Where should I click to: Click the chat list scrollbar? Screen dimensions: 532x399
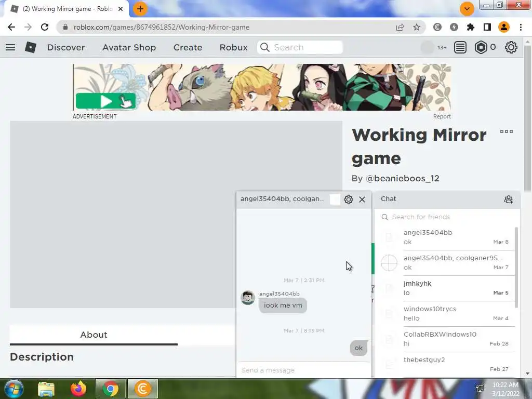click(516, 268)
